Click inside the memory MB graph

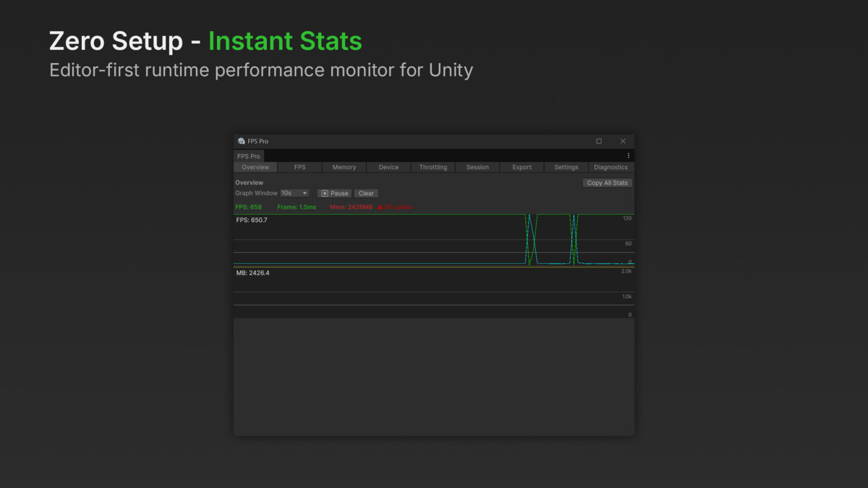433,293
